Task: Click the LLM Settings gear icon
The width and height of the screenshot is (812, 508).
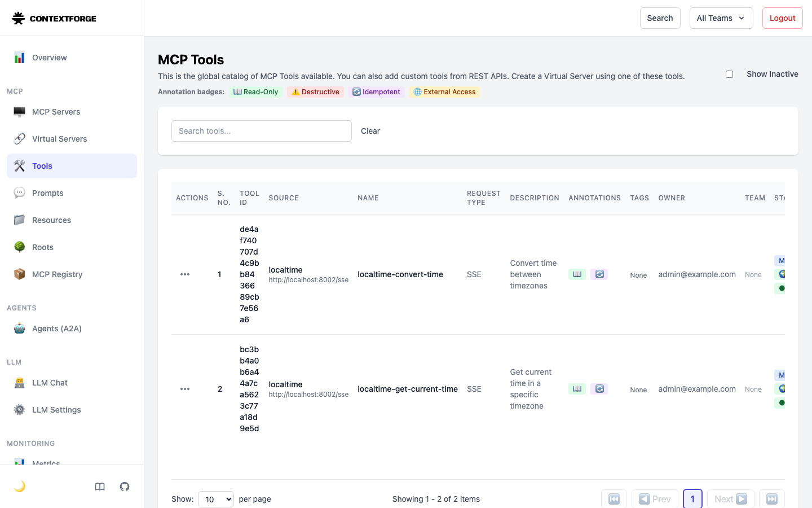Action: 20,410
